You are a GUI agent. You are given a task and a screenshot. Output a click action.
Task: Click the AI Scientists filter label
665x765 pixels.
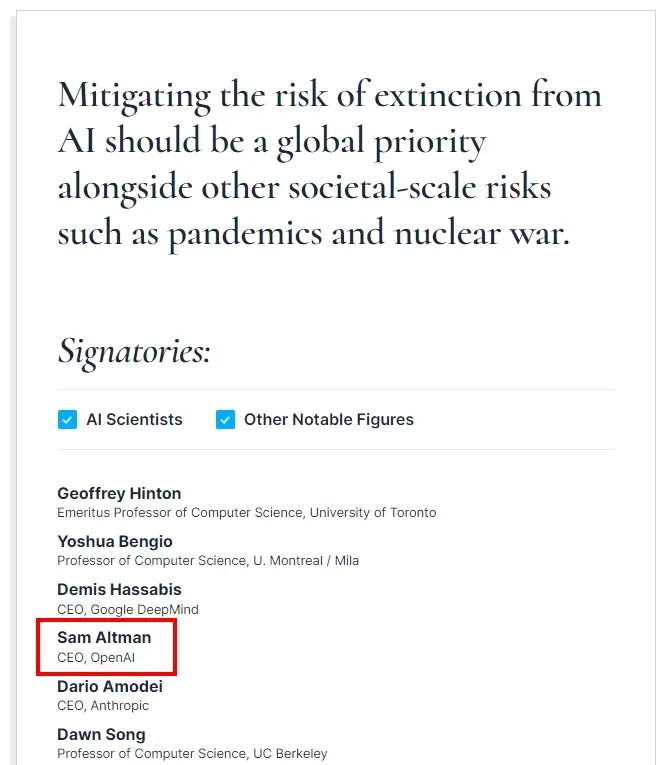[x=134, y=420]
